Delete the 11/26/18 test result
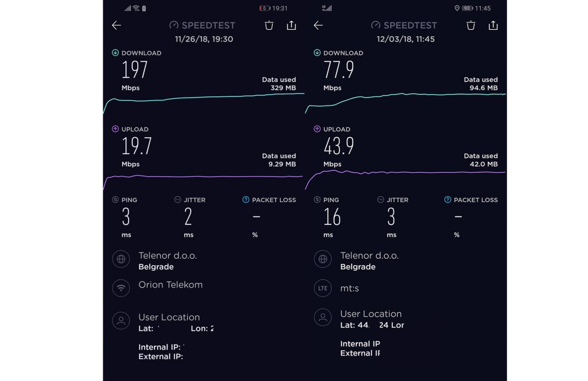Screen dimensions: 588x381 click(269, 25)
